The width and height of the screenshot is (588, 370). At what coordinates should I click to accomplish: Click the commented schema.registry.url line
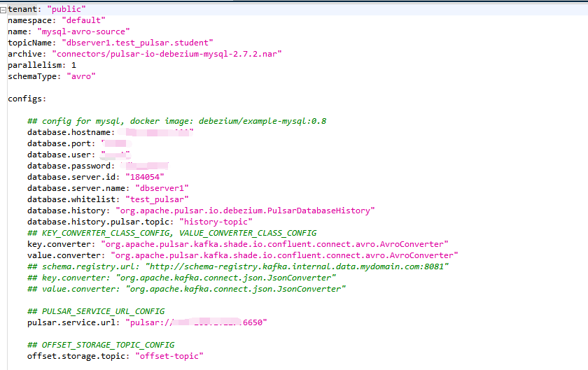click(238, 266)
